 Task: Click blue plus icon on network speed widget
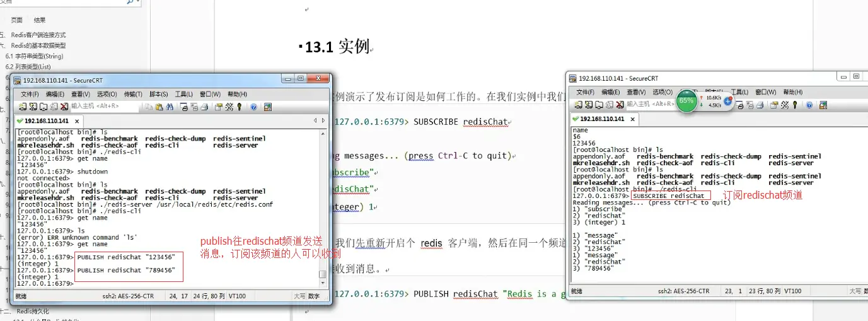click(728, 101)
